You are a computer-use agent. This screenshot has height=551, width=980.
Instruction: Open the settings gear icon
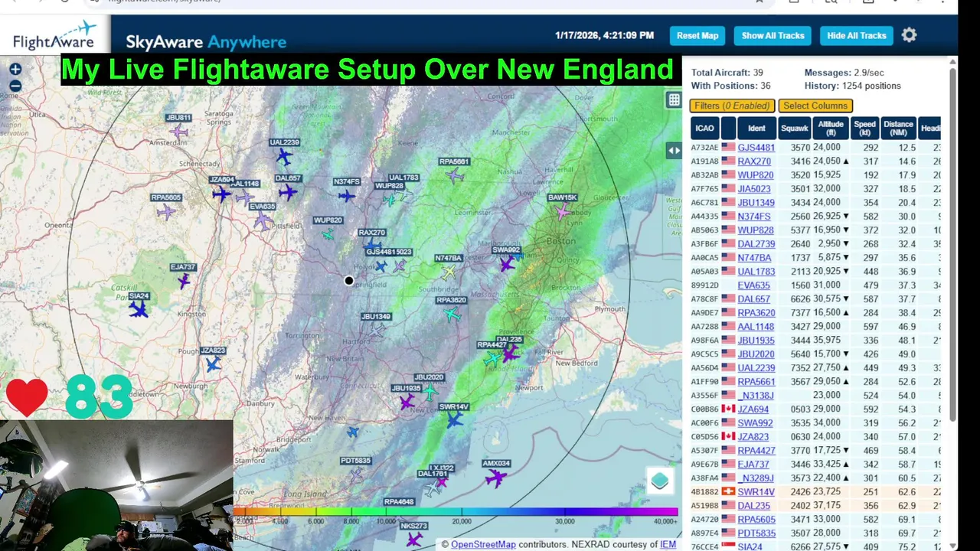tap(909, 35)
